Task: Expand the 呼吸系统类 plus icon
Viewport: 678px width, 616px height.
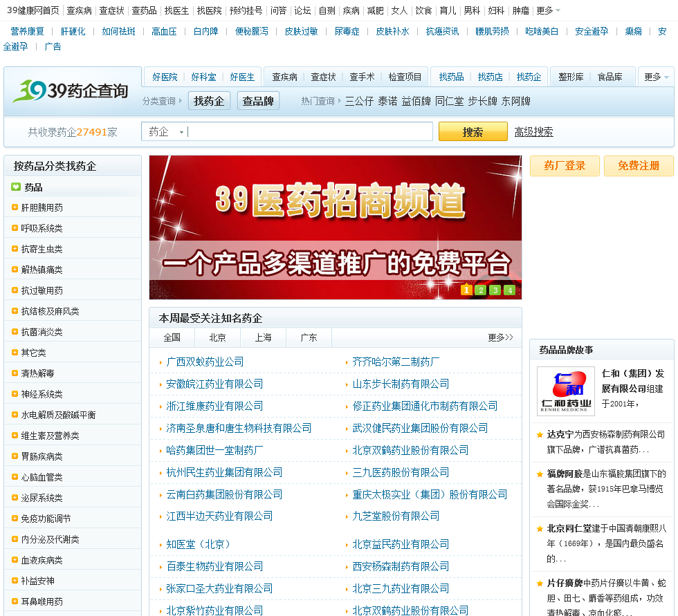Action: (x=15, y=228)
